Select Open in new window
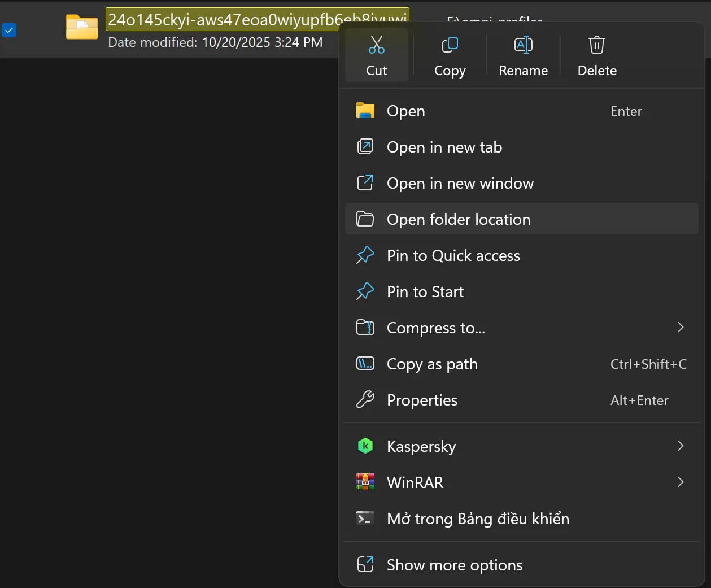Image resolution: width=711 pixels, height=588 pixels. [460, 183]
